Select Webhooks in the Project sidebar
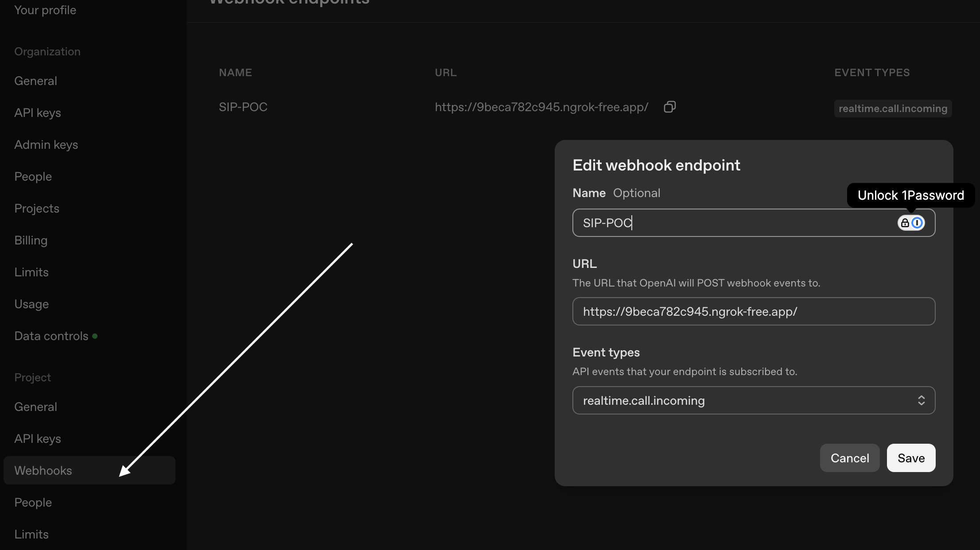Screen dimensions: 980x550 coord(43,470)
